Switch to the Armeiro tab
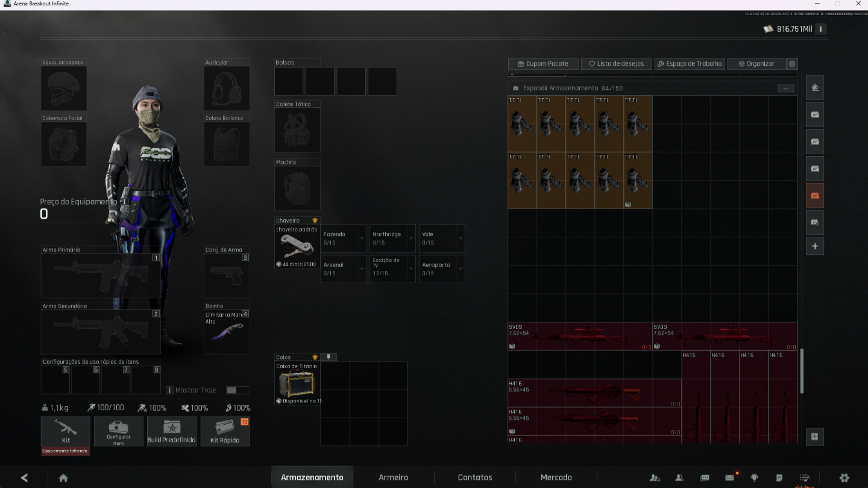The image size is (868, 488). [393, 477]
